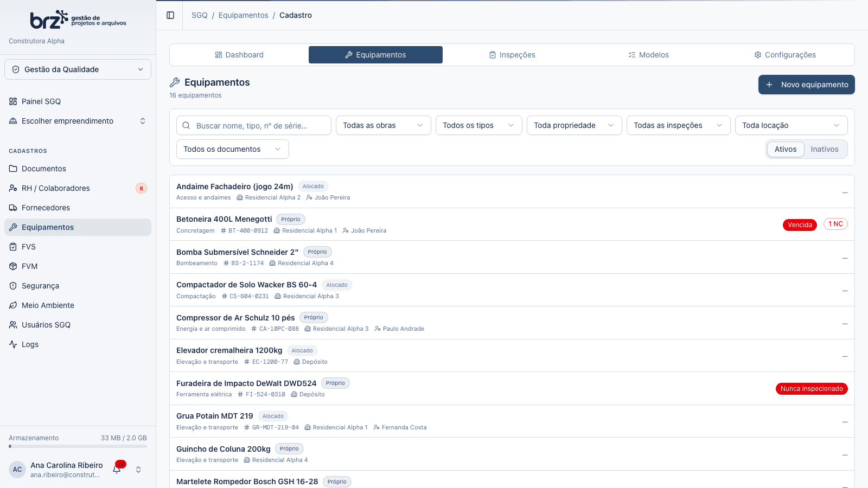Click the Segurança shield icon

[x=13, y=286]
